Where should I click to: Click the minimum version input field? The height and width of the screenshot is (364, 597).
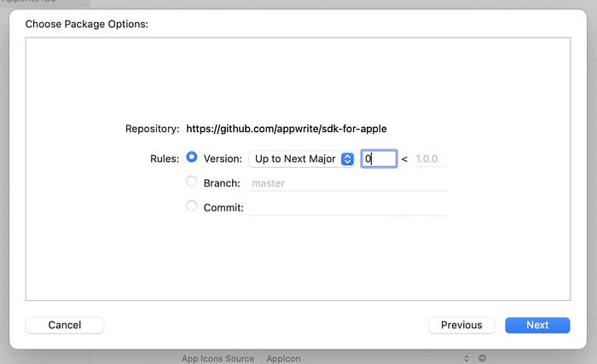(379, 159)
